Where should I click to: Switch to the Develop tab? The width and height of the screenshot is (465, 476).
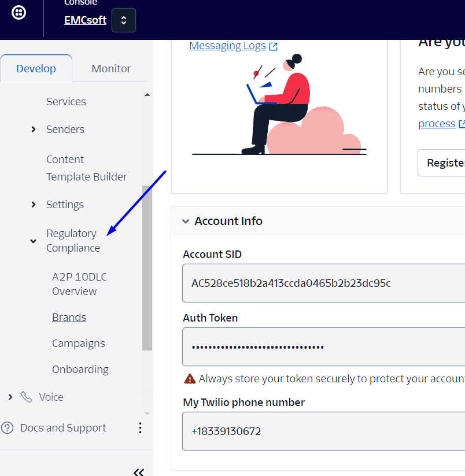tap(36, 68)
